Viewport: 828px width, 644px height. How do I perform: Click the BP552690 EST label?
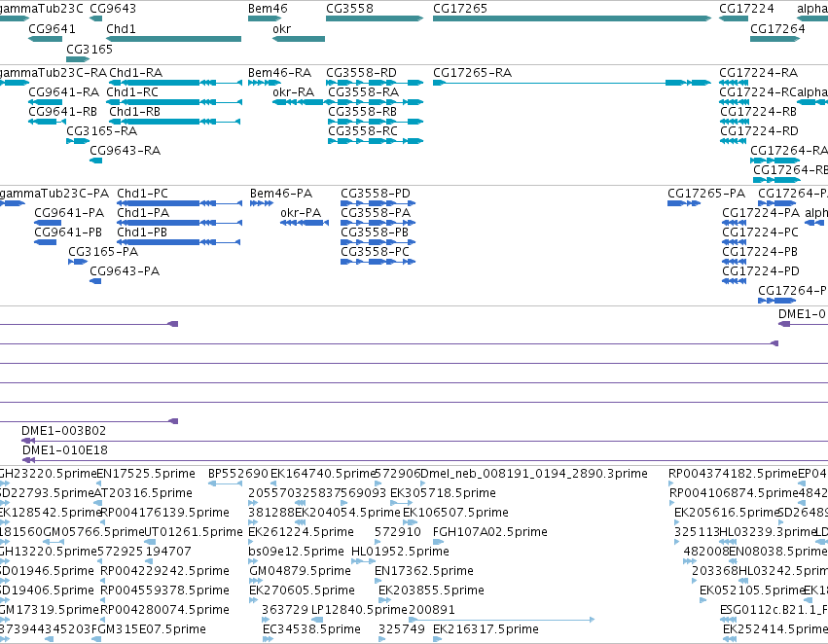coord(238,474)
